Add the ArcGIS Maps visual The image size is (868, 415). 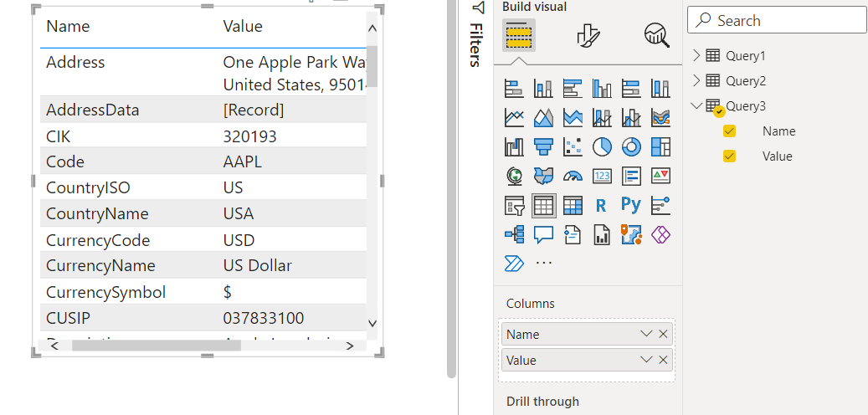pos(631,234)
